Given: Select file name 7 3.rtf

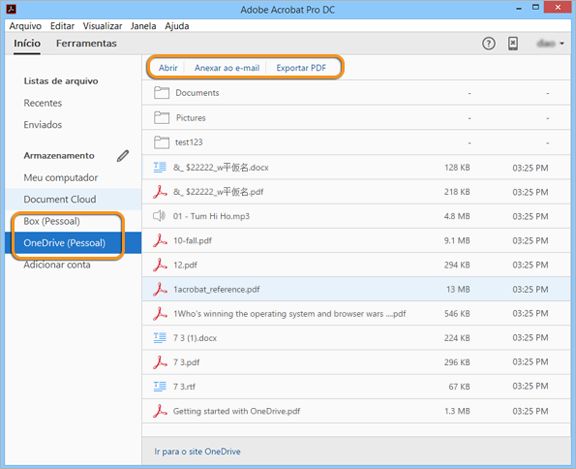Looking at the screenshot, I should (x=184, y=387).
